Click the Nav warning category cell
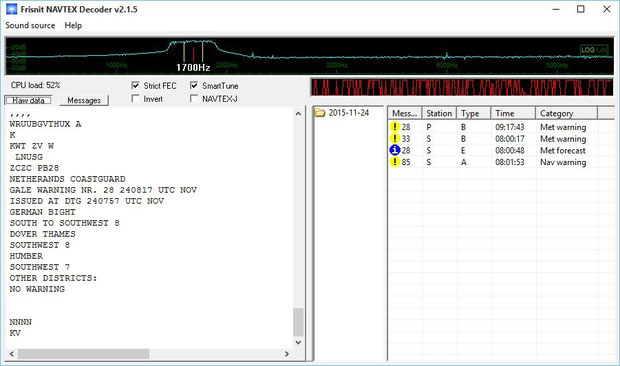Viewport: 620px width, 366px height. coord(563,162)
